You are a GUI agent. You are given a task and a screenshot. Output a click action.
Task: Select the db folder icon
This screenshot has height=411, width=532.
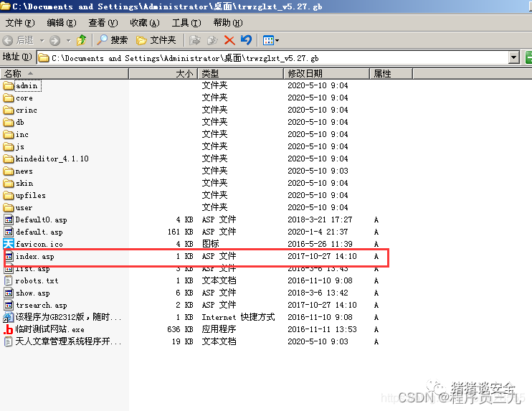click(x=9, y=122)
